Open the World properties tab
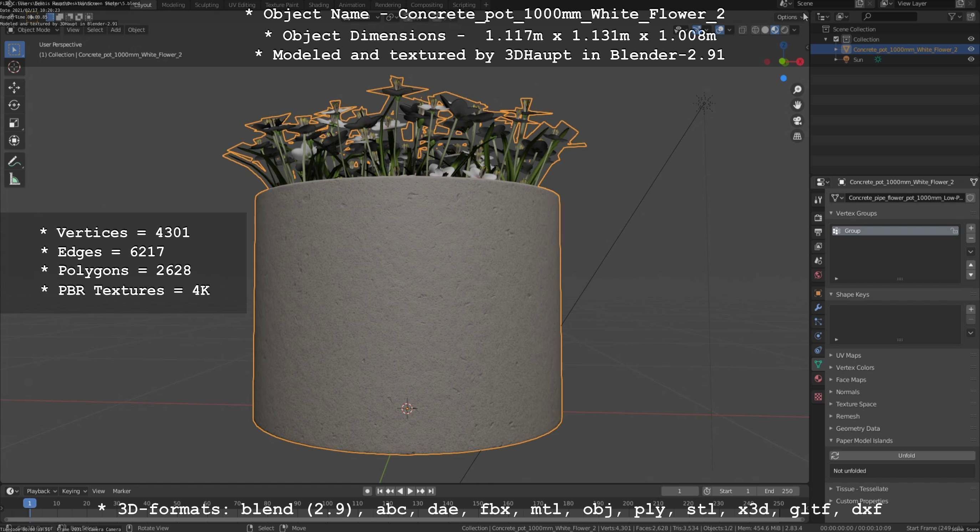 (x=818, y=275)
